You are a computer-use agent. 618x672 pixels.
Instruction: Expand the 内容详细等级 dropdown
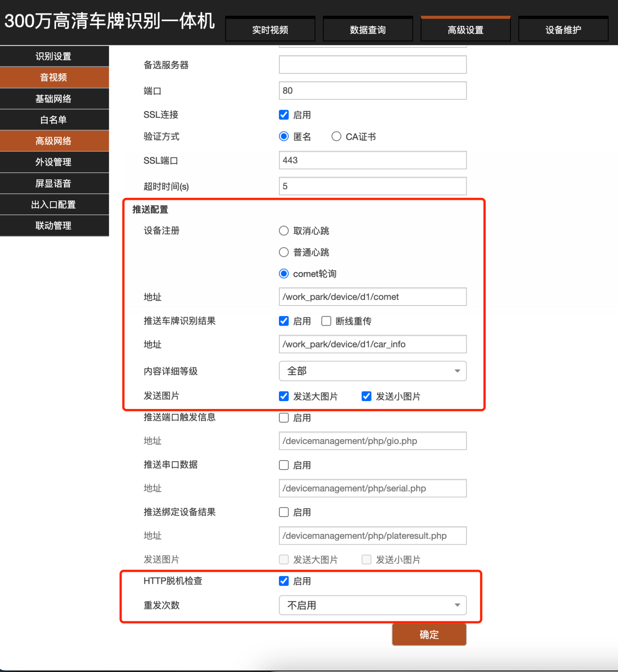[372, 371]
